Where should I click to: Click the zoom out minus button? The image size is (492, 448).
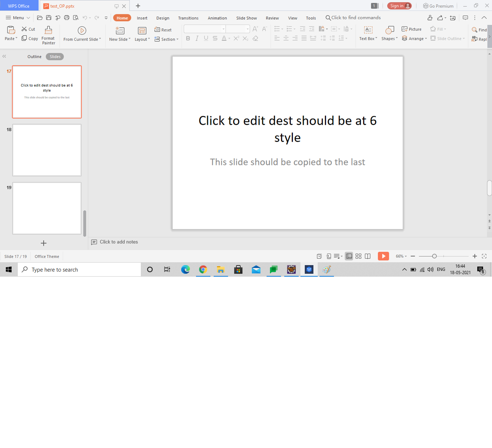click(x=413, y=256)
